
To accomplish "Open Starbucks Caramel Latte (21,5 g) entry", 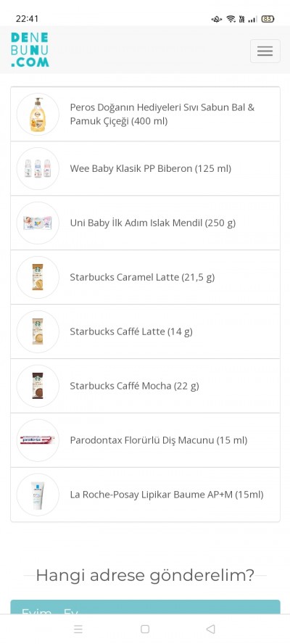I will (146, 277).
